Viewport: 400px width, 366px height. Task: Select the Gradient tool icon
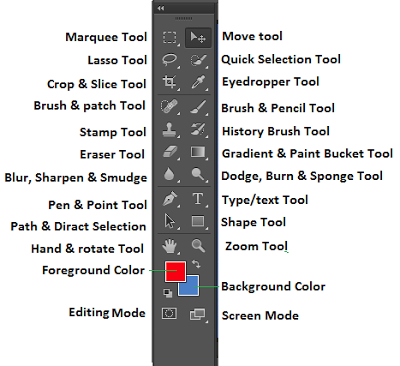coord(198,152)
